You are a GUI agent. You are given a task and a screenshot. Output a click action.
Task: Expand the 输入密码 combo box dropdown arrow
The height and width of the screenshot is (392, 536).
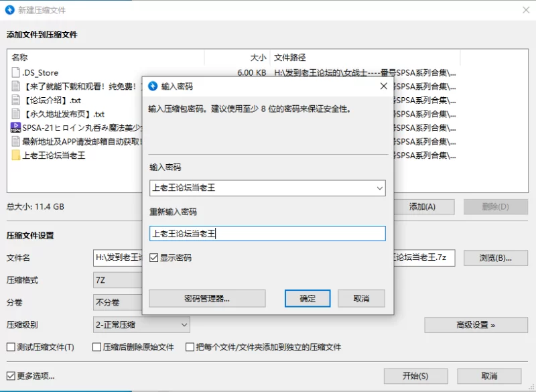[379, 188]
